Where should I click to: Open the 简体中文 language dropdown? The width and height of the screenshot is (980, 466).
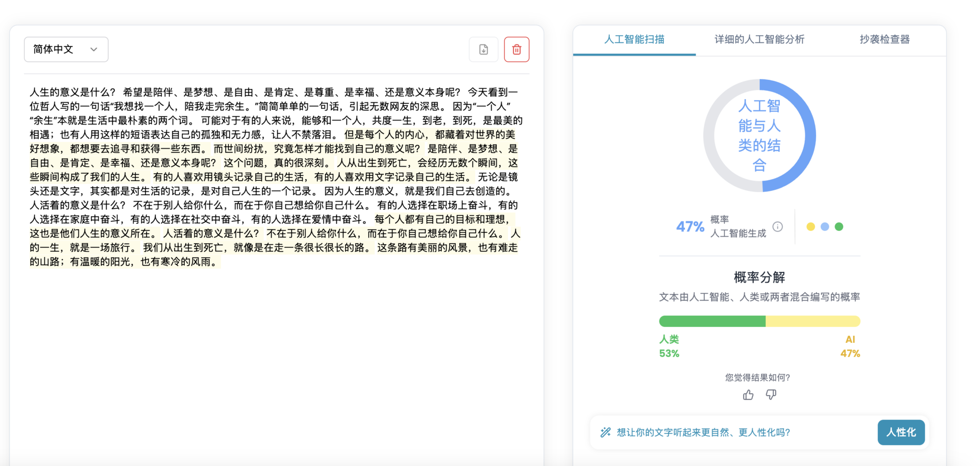(66, 50)
